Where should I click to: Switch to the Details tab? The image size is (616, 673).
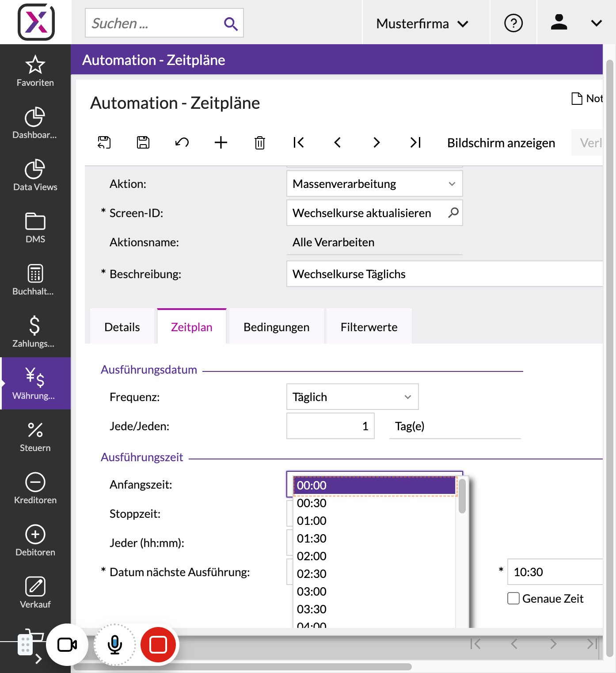(122, 327)
